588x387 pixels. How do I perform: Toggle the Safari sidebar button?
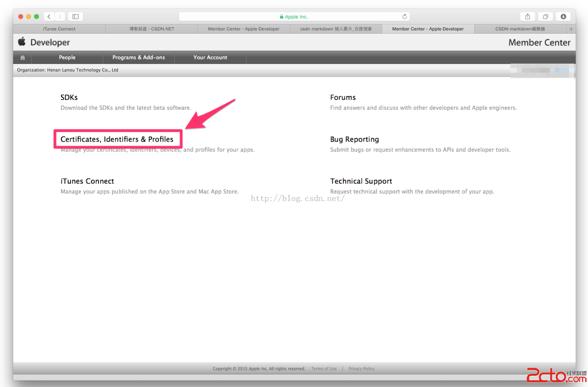point(75,17)
